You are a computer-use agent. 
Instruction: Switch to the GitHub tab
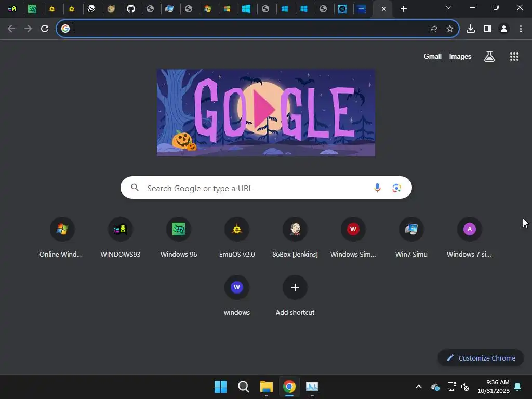point(130,9)
